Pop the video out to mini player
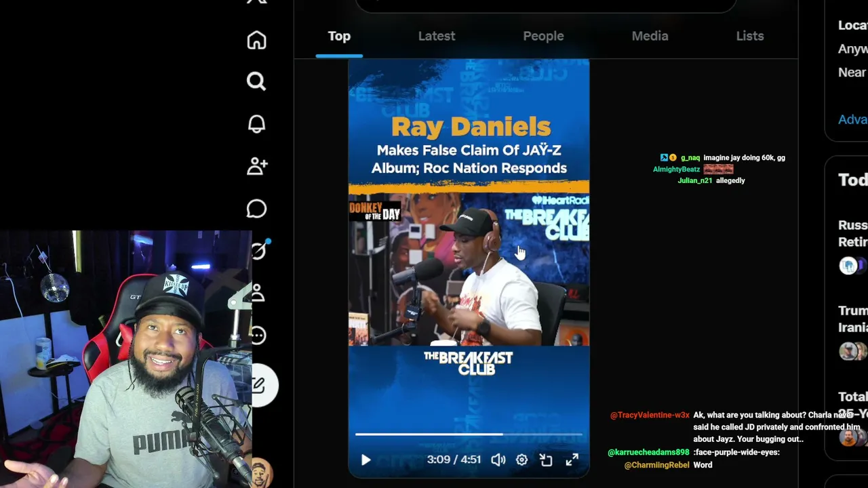868x488 pixels. tap(546, 460)
